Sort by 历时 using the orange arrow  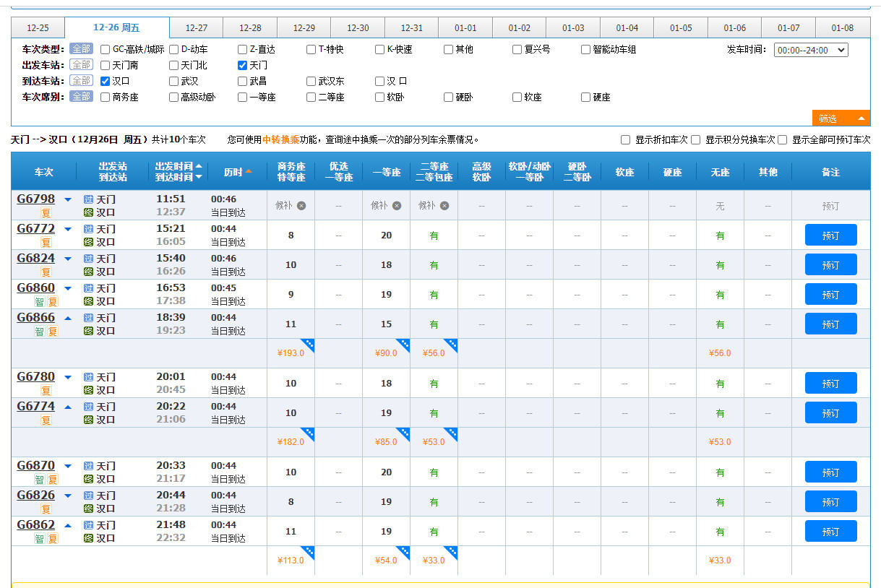pyautogui.click(x=249, y=172)
